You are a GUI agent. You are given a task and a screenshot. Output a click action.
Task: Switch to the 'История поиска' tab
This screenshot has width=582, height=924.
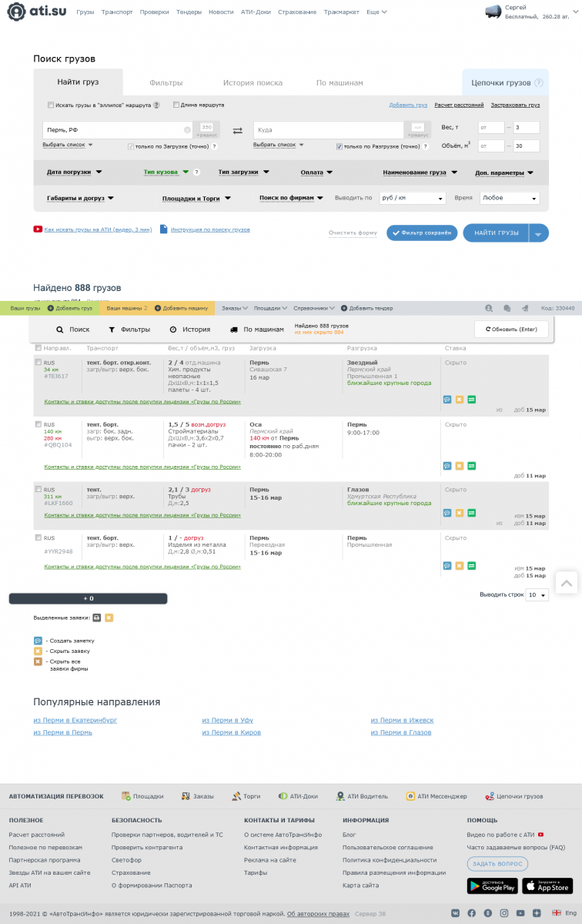[253, 82]
